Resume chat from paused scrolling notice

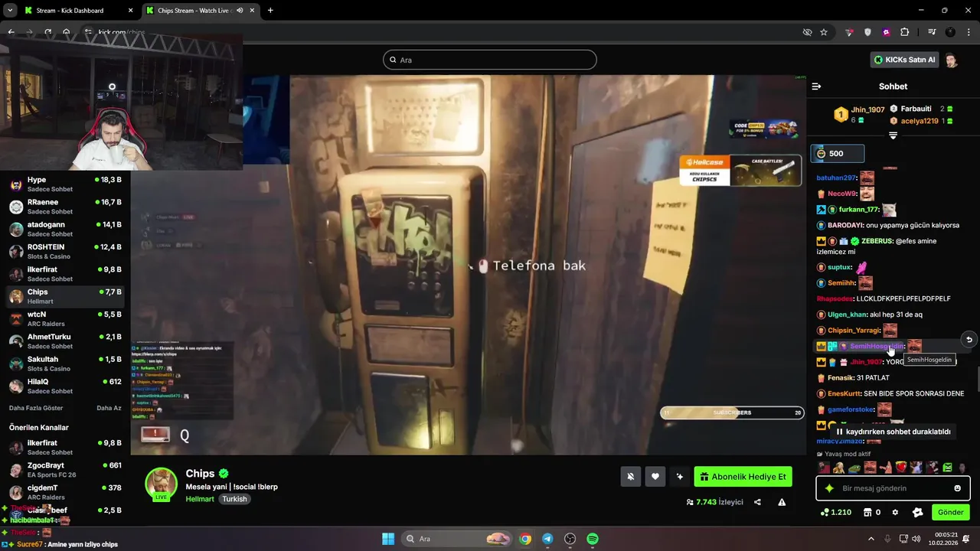(893, 432)
